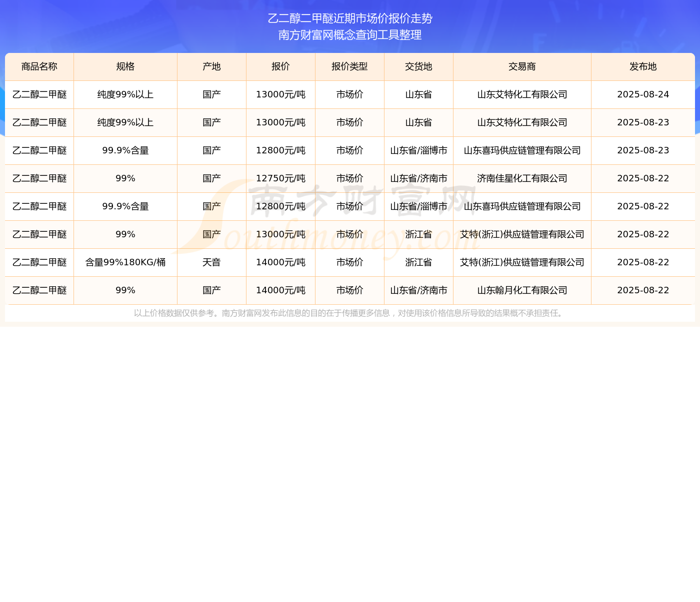The width and height of the screenshot is (700, 602).
Task: Click the 规格 column header
Action: [125, 66]
